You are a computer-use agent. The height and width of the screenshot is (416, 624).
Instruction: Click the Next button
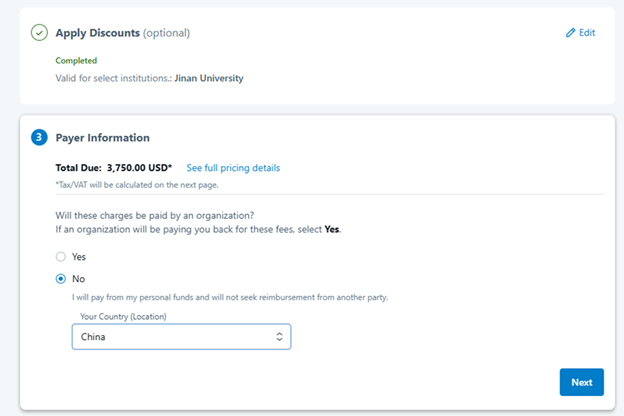click(x=581, y=382)
